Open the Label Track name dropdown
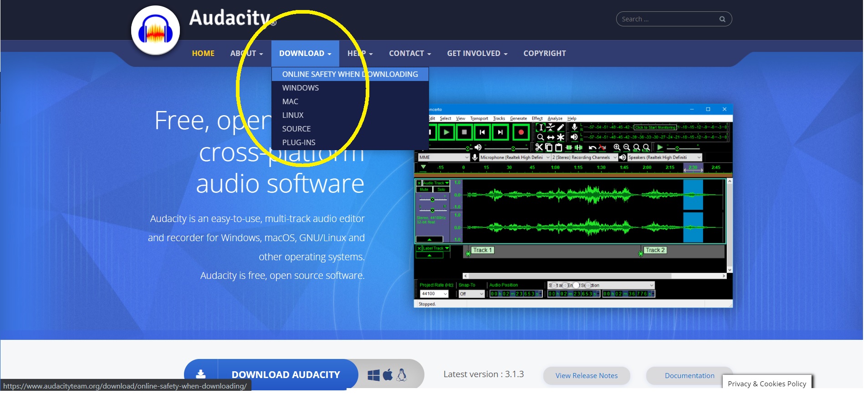868x404 pixels. (x=436, y=248)
